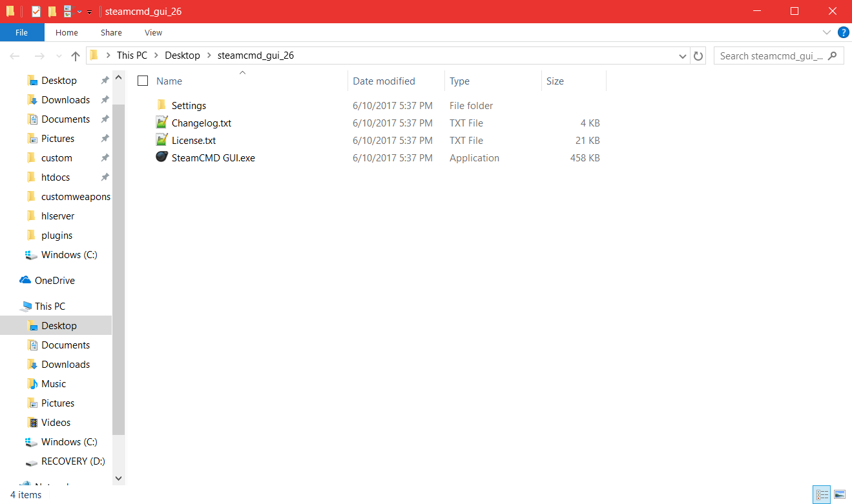Click the License.txt file name

[x=194, y=141]
